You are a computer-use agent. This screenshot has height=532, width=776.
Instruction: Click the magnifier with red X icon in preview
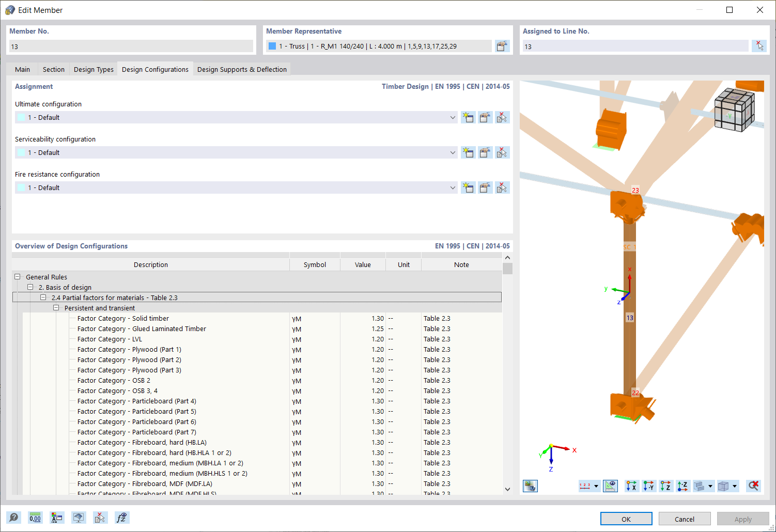[754, 486]
